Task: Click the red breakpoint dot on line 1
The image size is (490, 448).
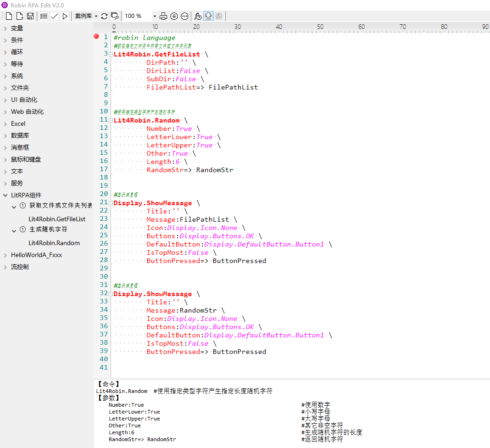Action: [x=96, y=36]
